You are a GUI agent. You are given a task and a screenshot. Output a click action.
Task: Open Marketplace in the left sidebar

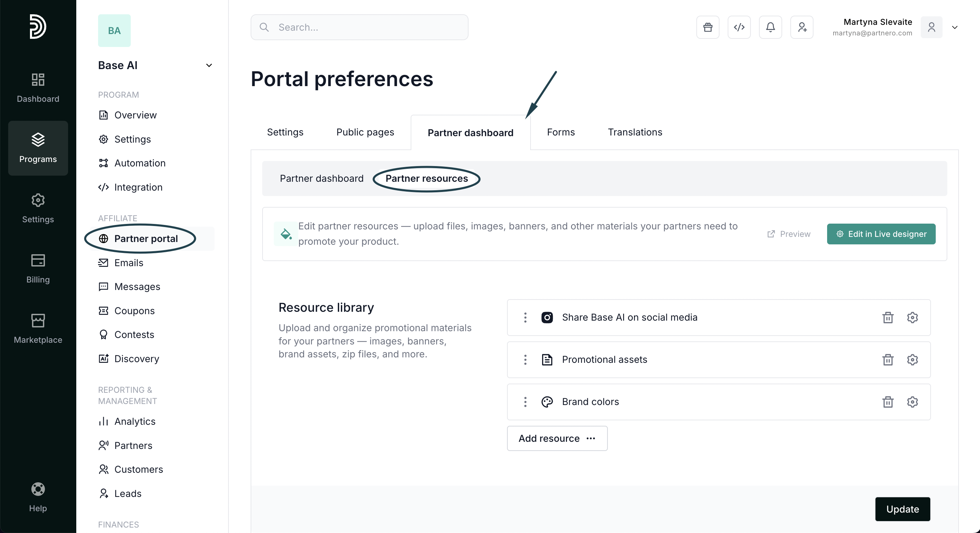38,329
